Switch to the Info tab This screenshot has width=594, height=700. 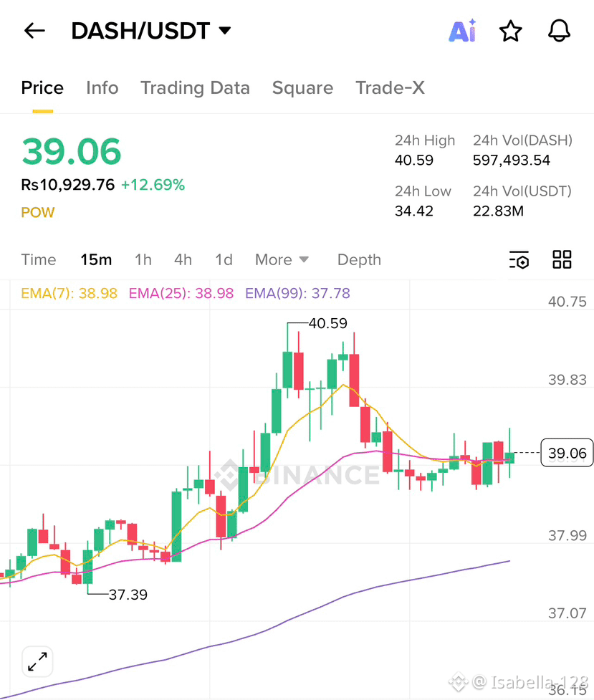pyautogui.click(x=102, y=87)
